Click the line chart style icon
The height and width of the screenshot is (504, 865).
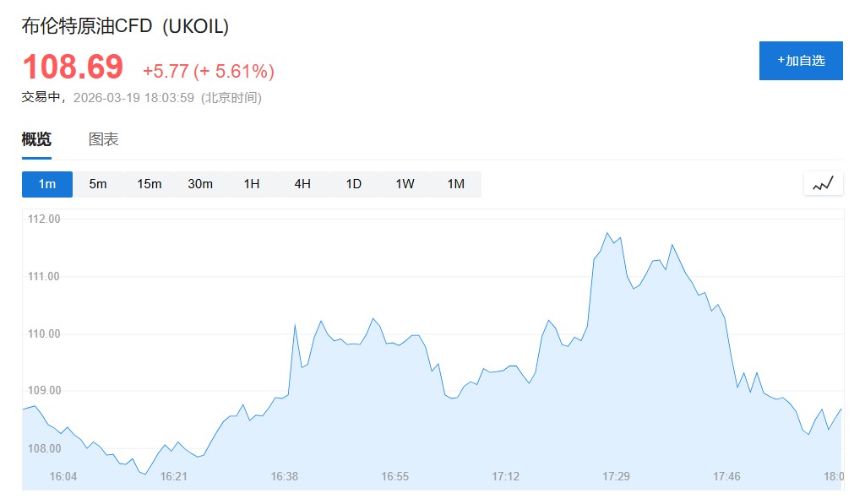pyautogui.click(x=823, y=184)
